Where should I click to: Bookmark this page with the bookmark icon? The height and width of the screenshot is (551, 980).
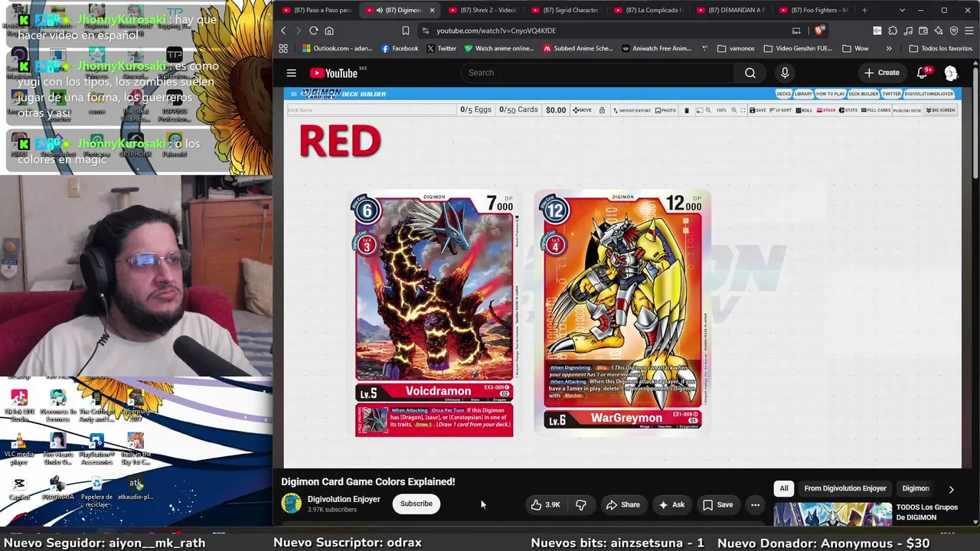(406, 31)
